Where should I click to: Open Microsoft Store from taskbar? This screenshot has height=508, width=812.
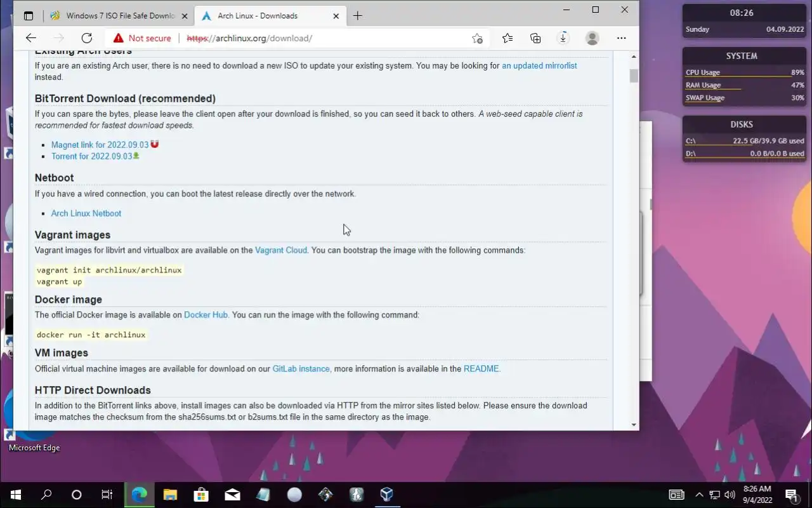[x=201, y=495]
